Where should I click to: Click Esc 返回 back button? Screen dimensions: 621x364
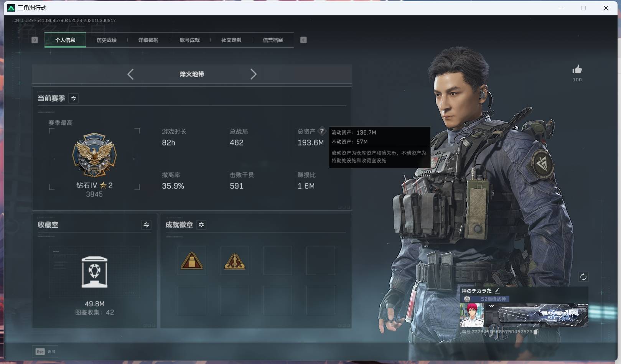click(46, 351)
